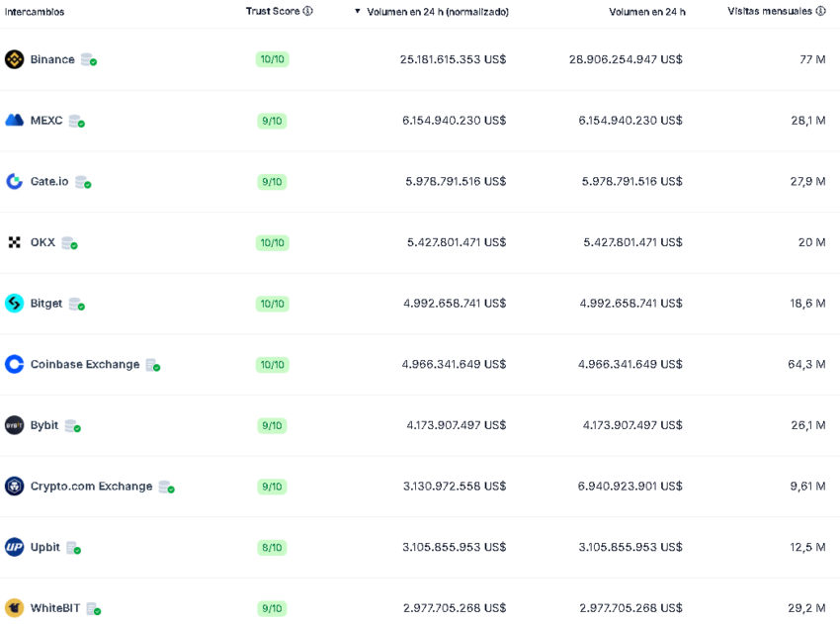840x624 pixels.
Task: Sort by the Volumen en 24 h column
Action: [x=647, y=12]
